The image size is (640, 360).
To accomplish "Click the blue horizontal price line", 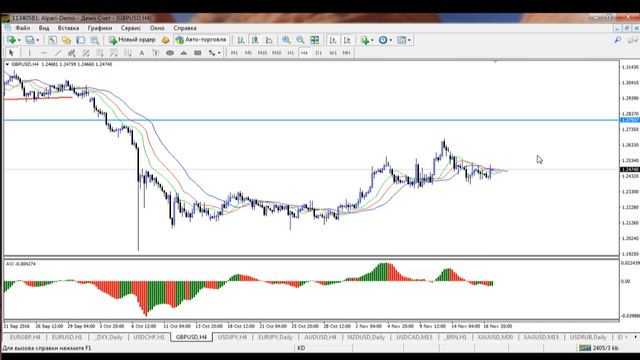I will [310, 120].
